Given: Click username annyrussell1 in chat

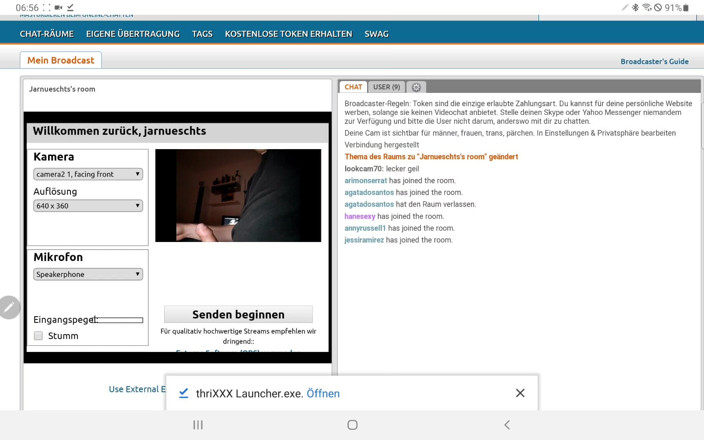Looking at the screenshot, I should coord(365,228).
